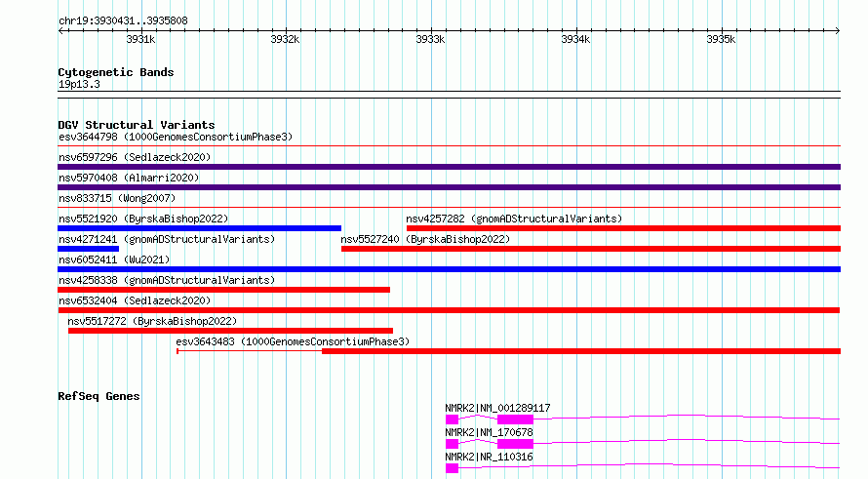The image size is (868, 479).
Task: Select the small exon of NR_110316
Action: pos(452,468)
